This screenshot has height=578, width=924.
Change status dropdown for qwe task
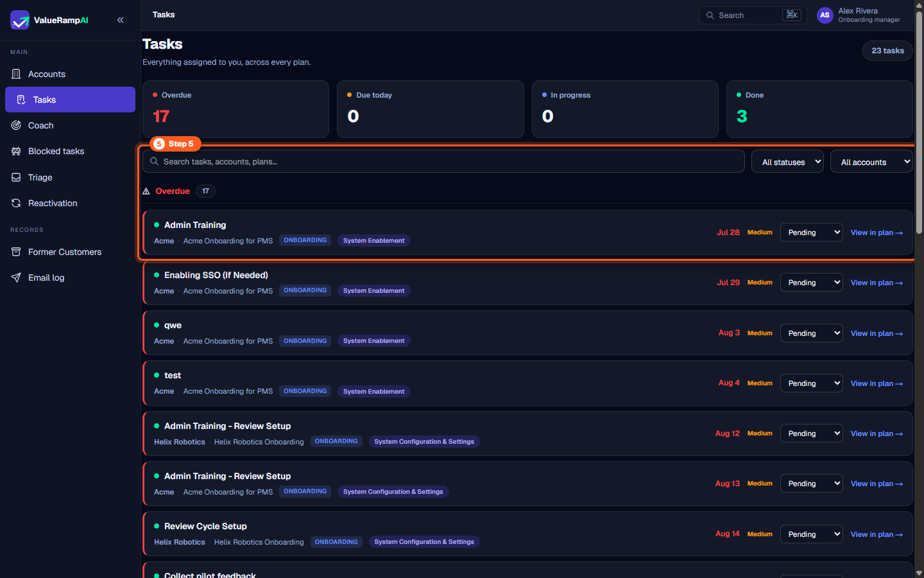pos(812,333)
